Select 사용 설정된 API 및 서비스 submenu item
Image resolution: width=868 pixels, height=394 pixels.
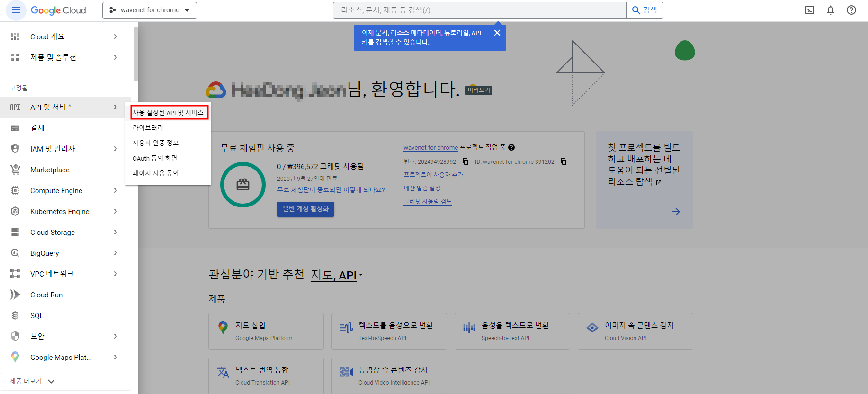click(169, 112)
